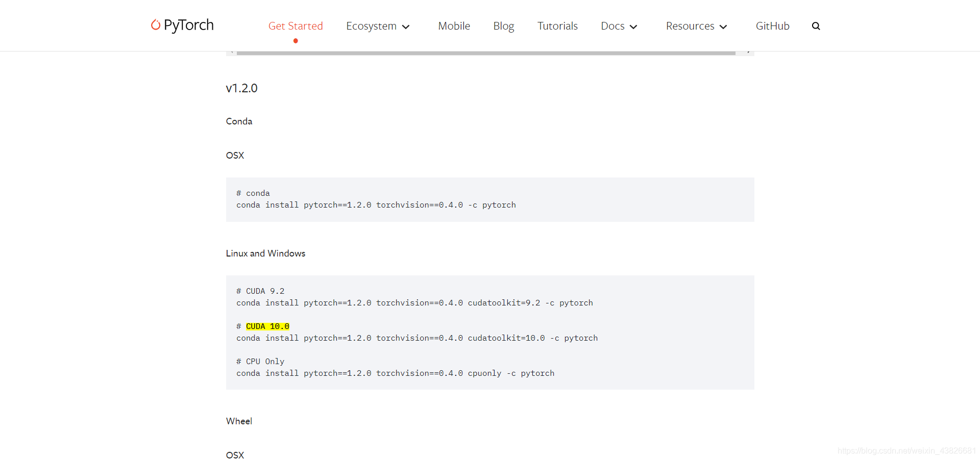980x460 pixels.
Task: Open the Get Started page
Action: point(296,26)
